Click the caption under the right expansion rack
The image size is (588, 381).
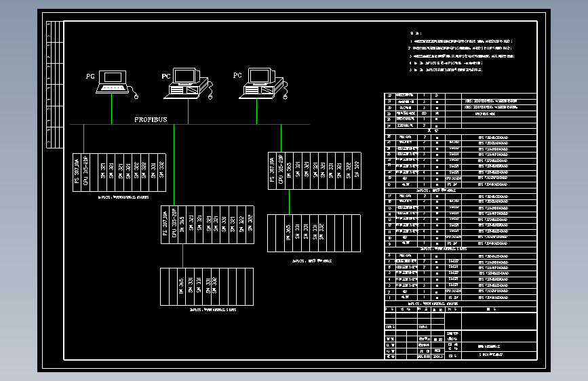pyautogui.click(x=312, y=260)
